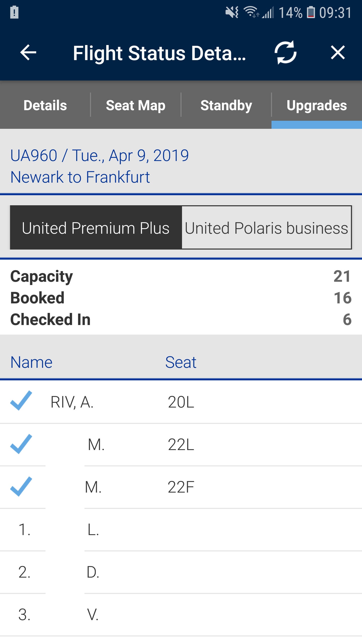The image size is (362, 644).
Task: Select United Premium Plus cabin
Action: (96, 228)
